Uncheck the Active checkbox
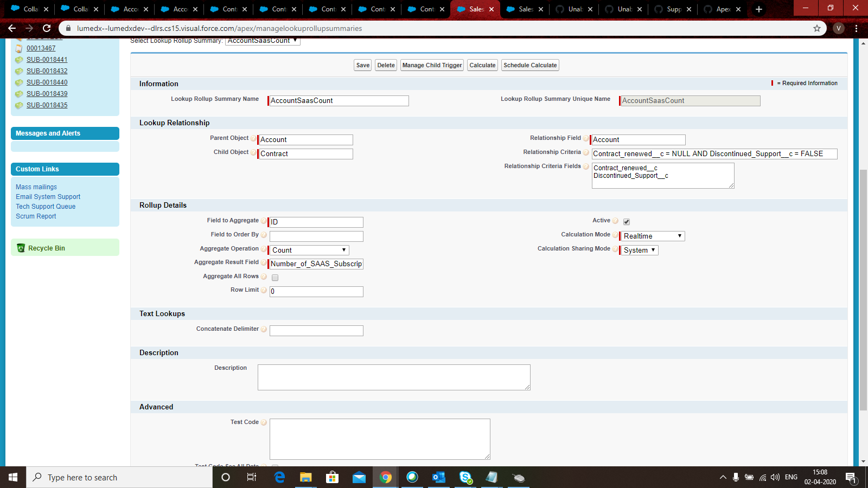 (627, 221)
